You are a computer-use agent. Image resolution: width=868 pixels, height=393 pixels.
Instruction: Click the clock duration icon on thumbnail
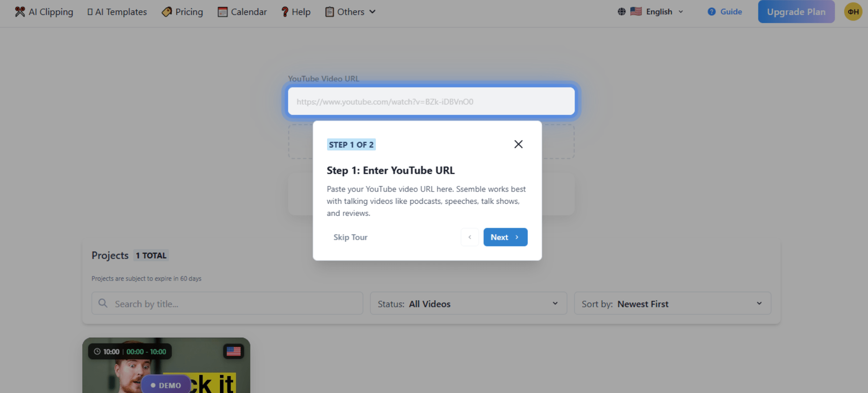pyautogui.click(x=97, y=352)
